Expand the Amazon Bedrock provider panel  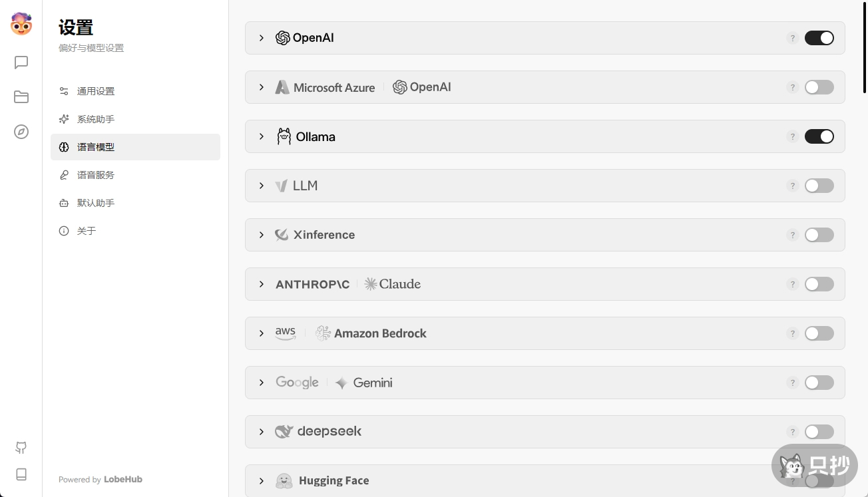click(262, 333)
